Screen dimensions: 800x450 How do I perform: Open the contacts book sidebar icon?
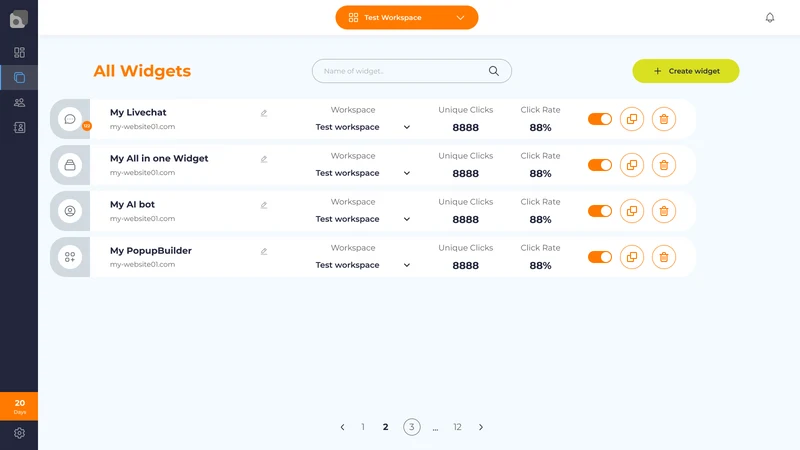tap(19, 128)
